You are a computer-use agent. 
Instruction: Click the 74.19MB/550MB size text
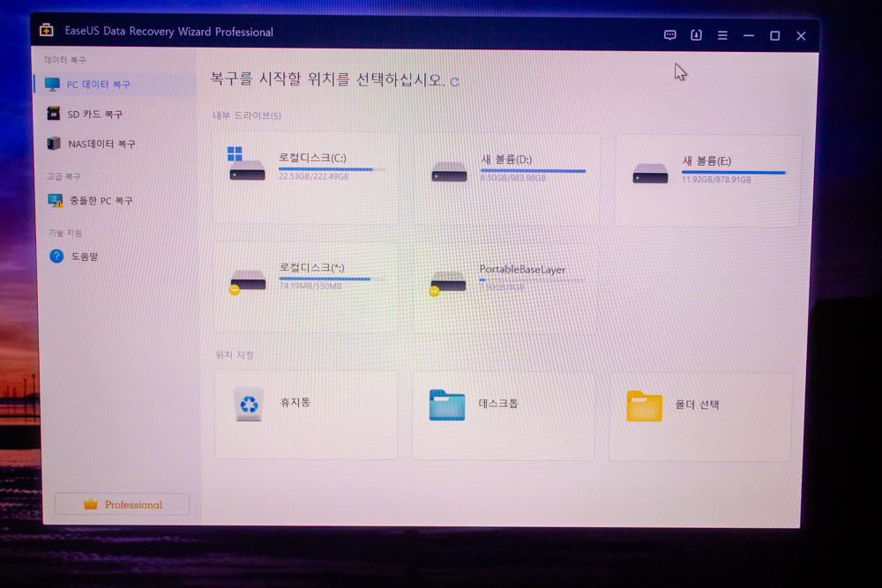tap(310, 287)
